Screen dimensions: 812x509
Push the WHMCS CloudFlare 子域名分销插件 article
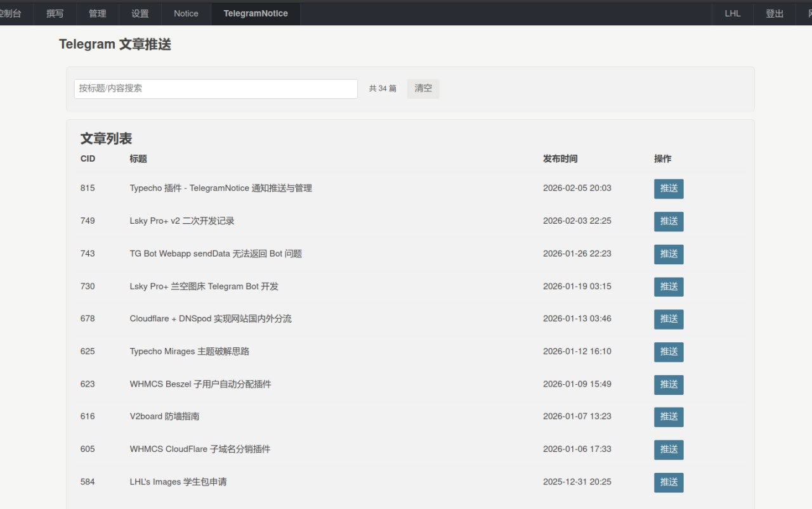click(x=669, y=449)
